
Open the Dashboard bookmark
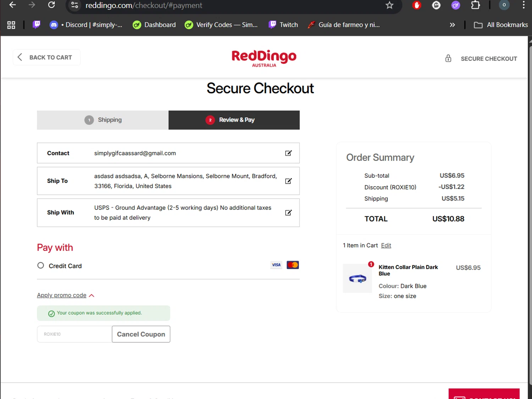(154, 25)
